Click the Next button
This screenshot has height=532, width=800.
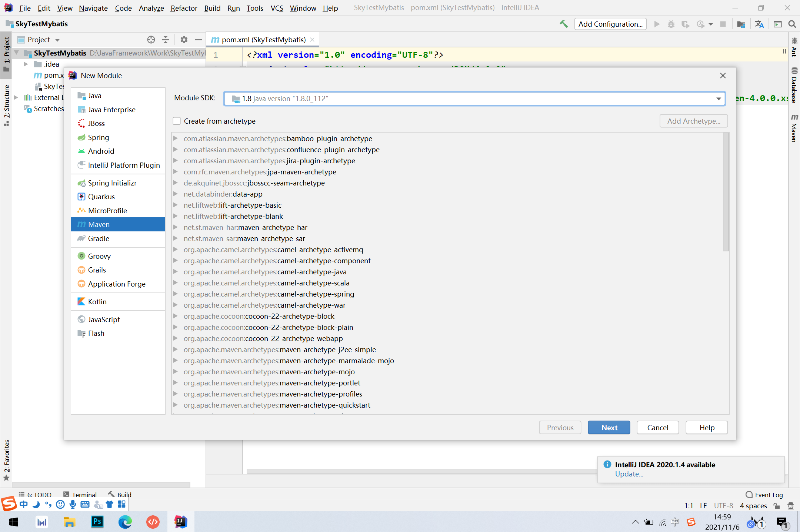click(x=609, y=428)
